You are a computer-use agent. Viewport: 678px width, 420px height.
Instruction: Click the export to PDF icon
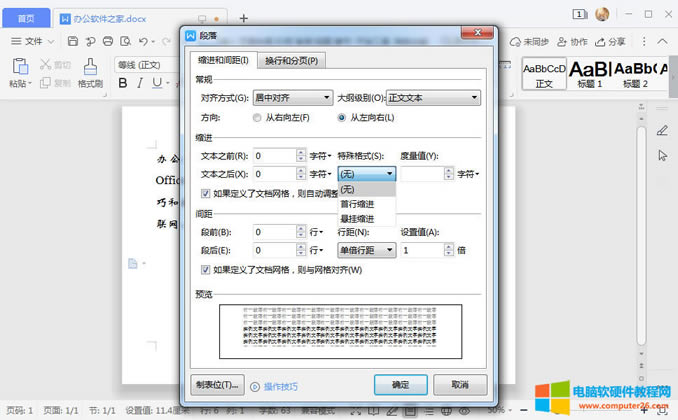coord(90,42)
